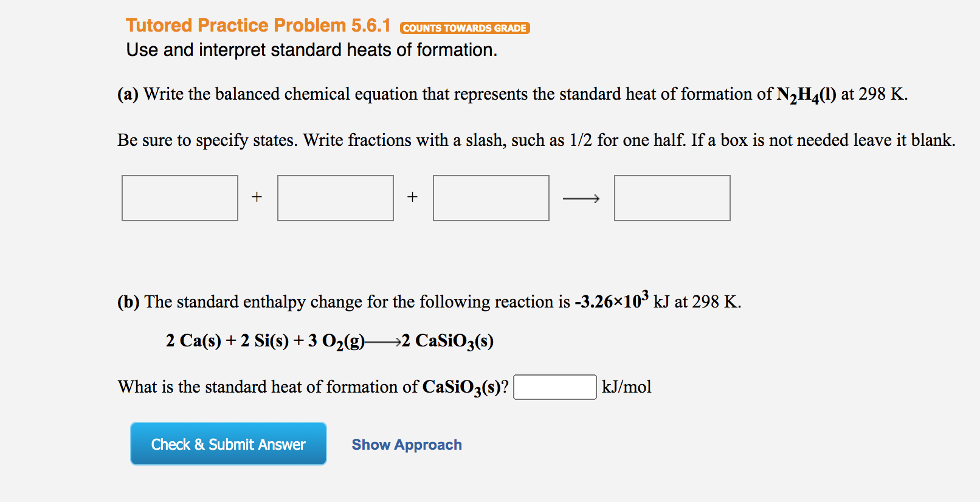Click the kJ/mol answer field in part (b)
This screenshot has height=502, width=980.
click(555, 387)
